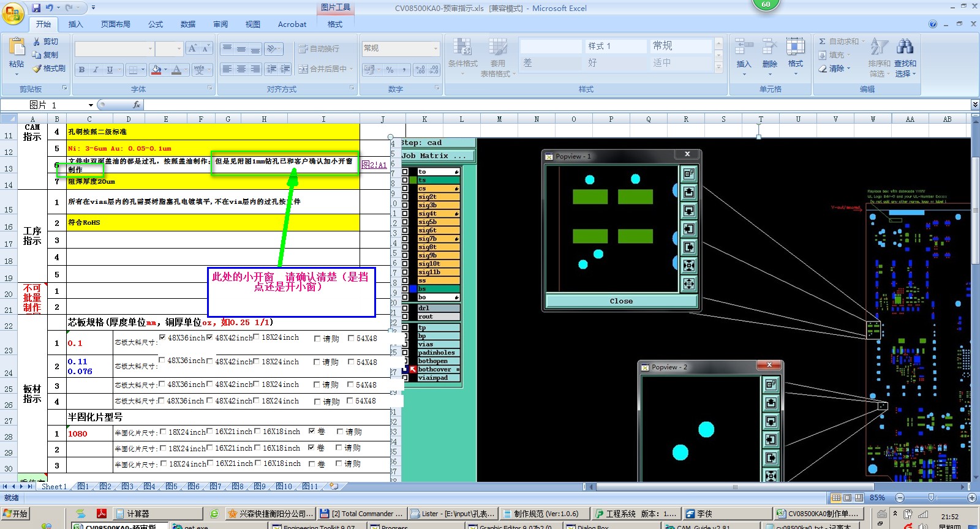Uncheck 48X42inch checkbox in the 0.1 row
The width and height of the screenshot is (980, 529).
(x=209, y=337)
